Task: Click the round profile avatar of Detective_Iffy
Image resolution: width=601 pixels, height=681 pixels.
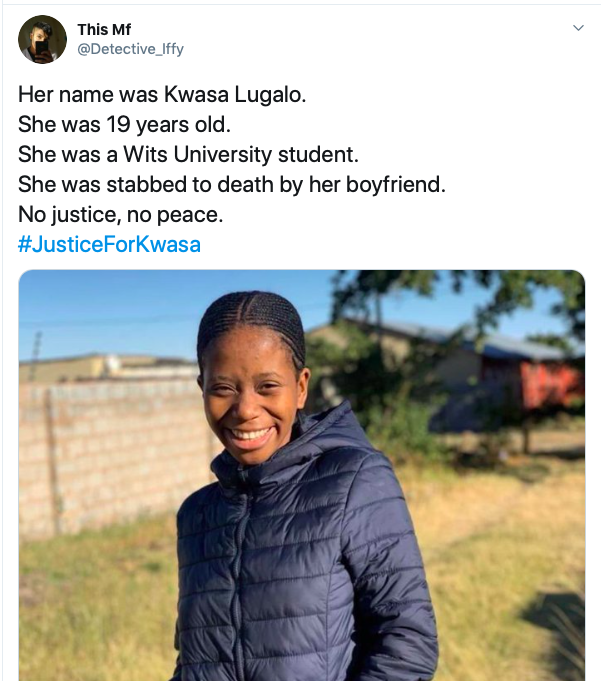Action: point(42,40)
